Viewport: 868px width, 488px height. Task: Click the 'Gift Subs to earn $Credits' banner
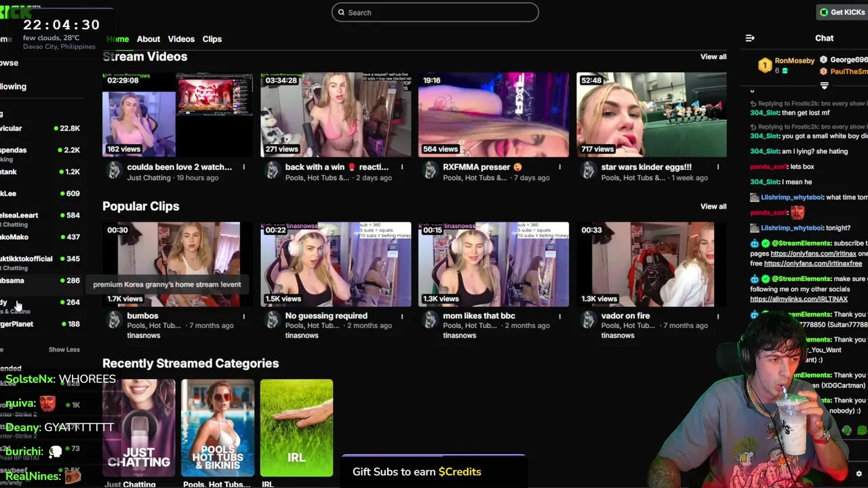coord(434,472)
